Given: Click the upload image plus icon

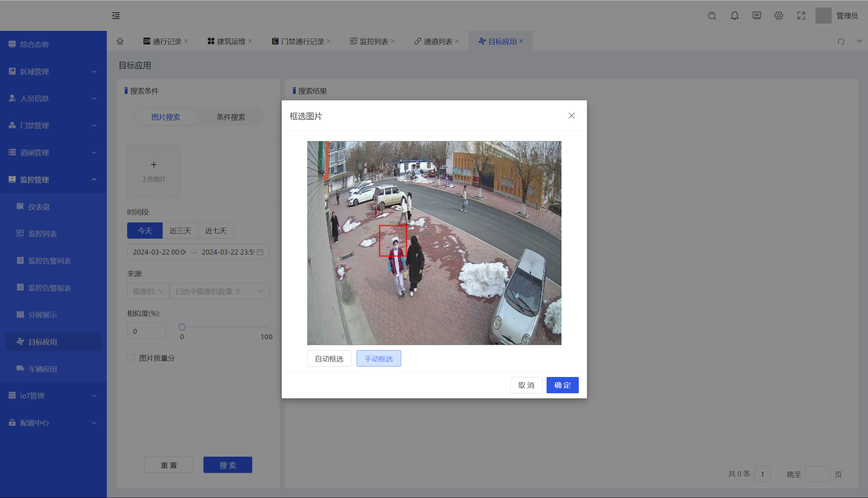Looking at the screenshot, I should (154, 164).
